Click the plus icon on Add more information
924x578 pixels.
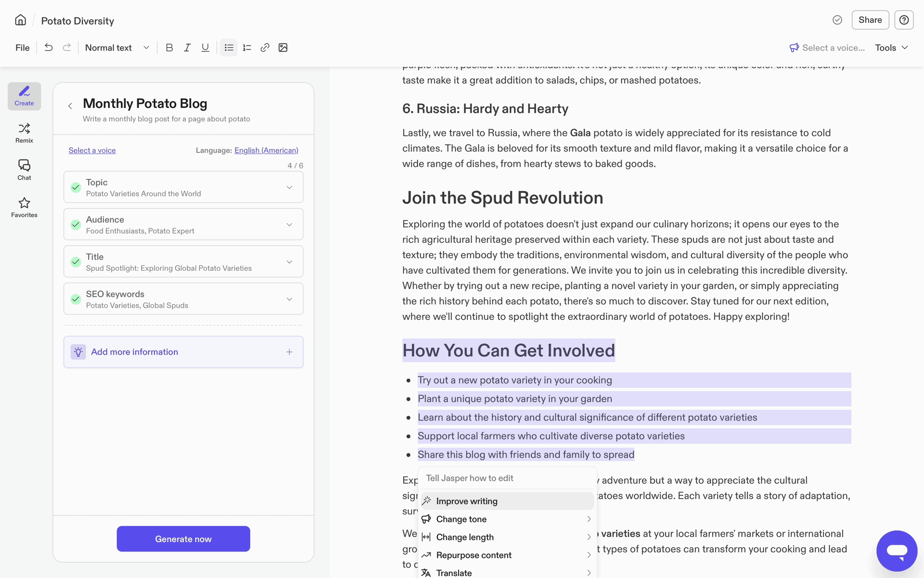pyautogui.click(x=289, y=352)
